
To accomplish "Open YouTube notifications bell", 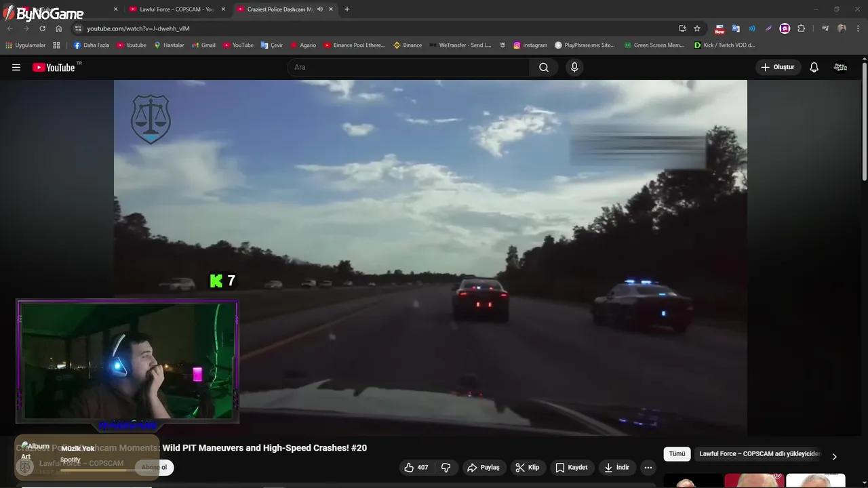I will click(x=814, y=67).
